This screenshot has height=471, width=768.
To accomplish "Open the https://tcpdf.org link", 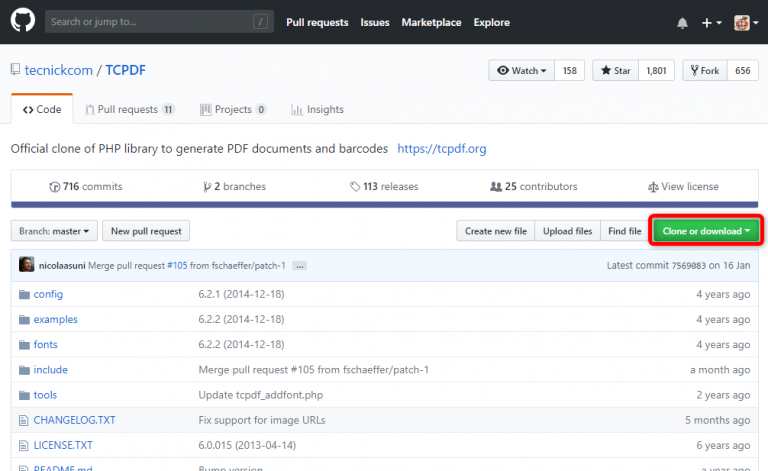I will click(442, 149).
